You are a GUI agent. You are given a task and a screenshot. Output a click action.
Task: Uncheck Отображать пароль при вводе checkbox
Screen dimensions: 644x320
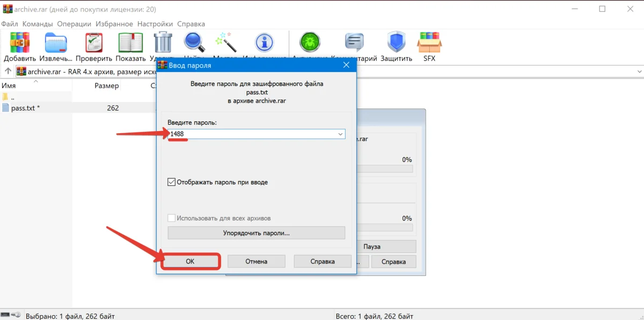(172, 183)
